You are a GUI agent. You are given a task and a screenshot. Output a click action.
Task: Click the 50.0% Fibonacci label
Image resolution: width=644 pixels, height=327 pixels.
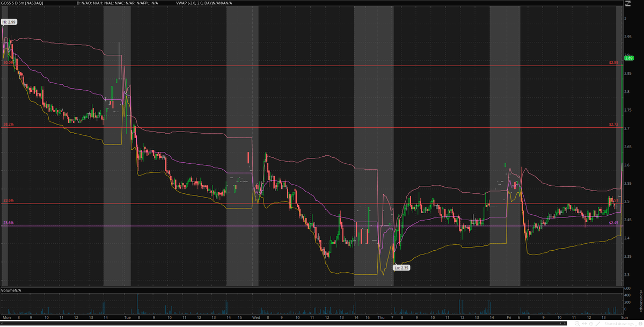click(x=8, y=63)
